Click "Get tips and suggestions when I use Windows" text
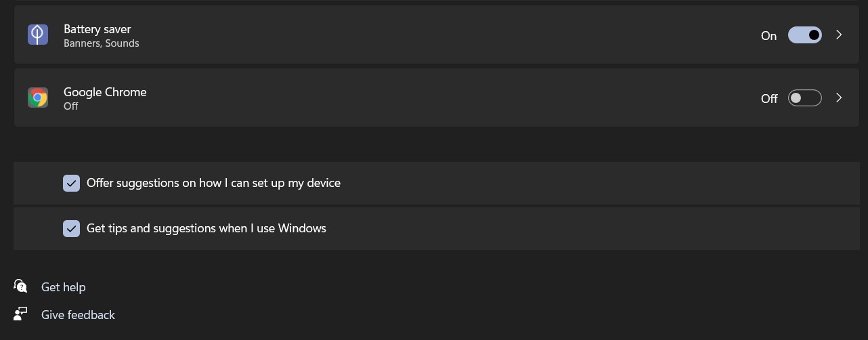This screenshot has width=868, height=340. [207, 228]
